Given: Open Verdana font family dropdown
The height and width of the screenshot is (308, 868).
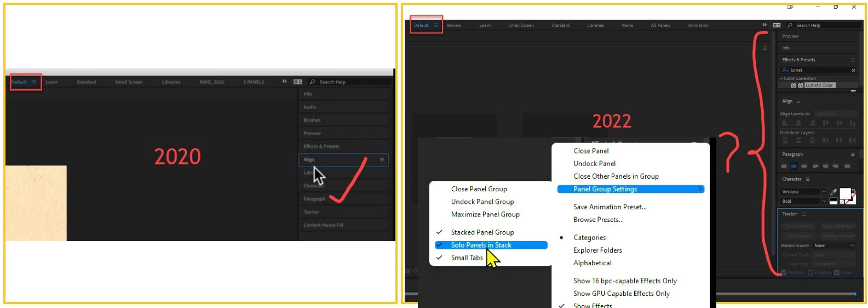Looking at the screenshot, I should tap(803, 192).
